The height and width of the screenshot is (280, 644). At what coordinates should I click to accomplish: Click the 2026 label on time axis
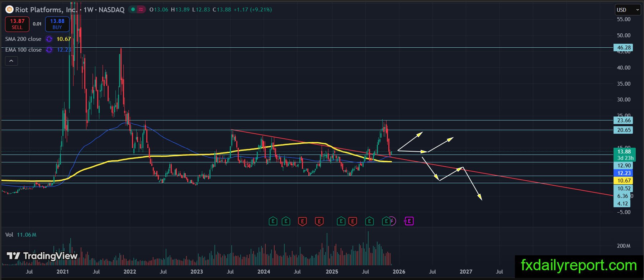399,272
